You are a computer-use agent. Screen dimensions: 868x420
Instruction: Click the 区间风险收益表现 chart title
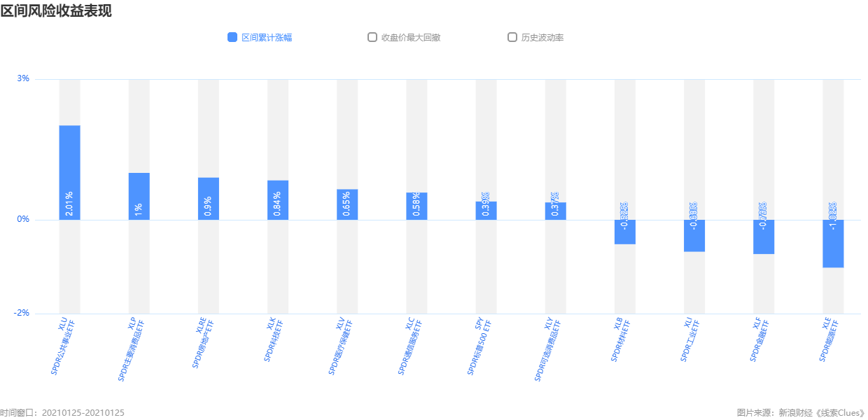56,10
